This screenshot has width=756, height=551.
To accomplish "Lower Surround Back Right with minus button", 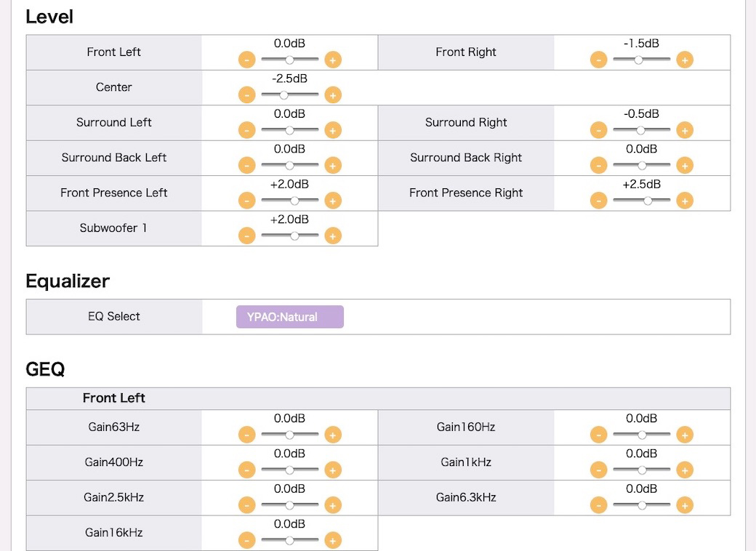I will click(x=598, y=165).
